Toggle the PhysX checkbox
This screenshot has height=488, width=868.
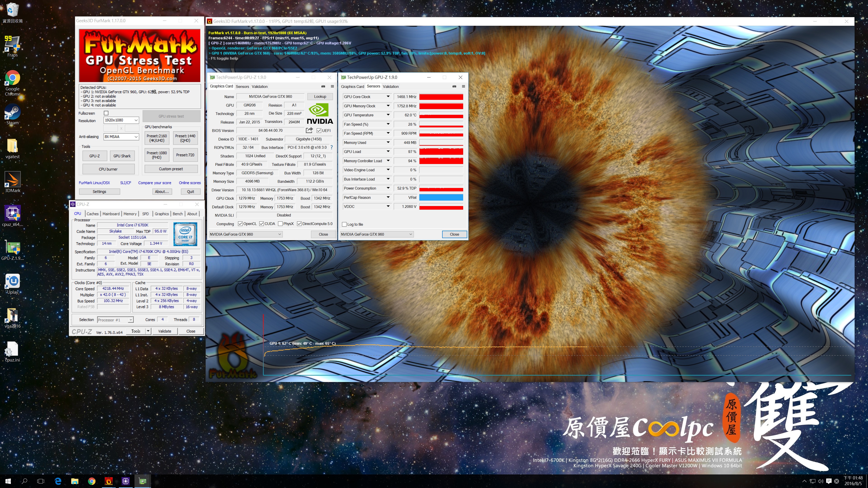click(280, 224)
